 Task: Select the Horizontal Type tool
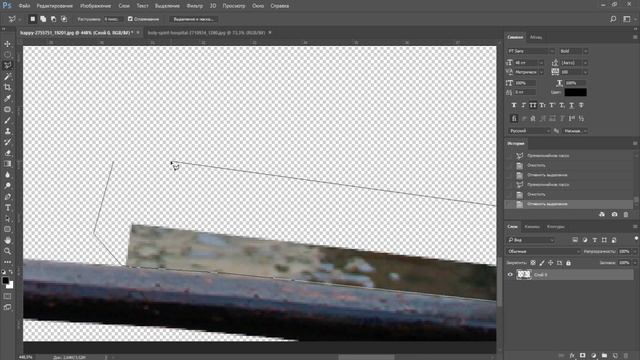[x=7, y=208]
